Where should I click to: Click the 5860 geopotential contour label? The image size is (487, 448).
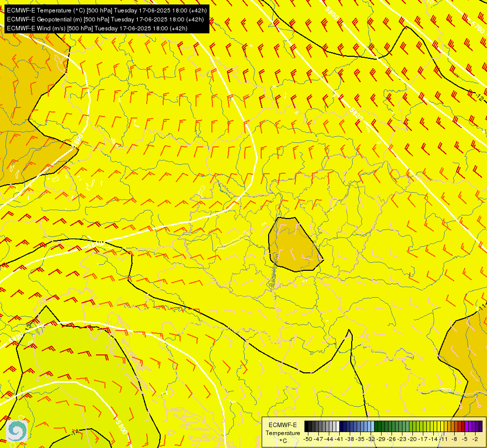pyautogui.click(x=78, y=141)
